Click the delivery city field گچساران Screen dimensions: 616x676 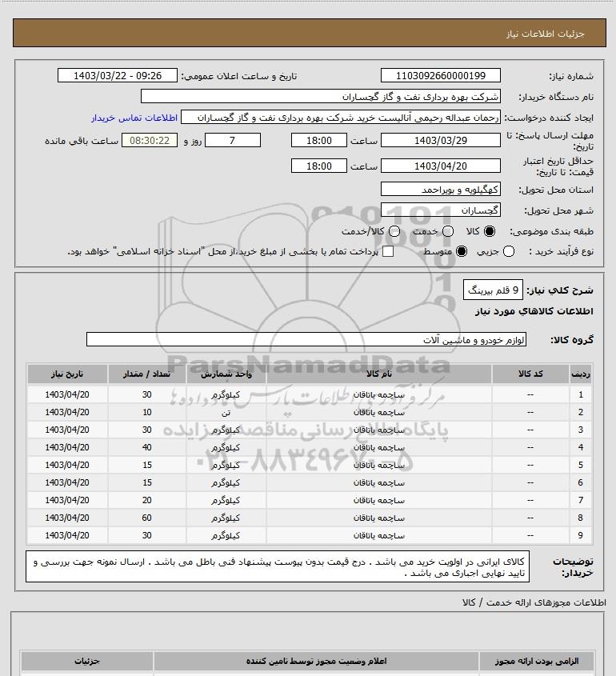[441, 210]
